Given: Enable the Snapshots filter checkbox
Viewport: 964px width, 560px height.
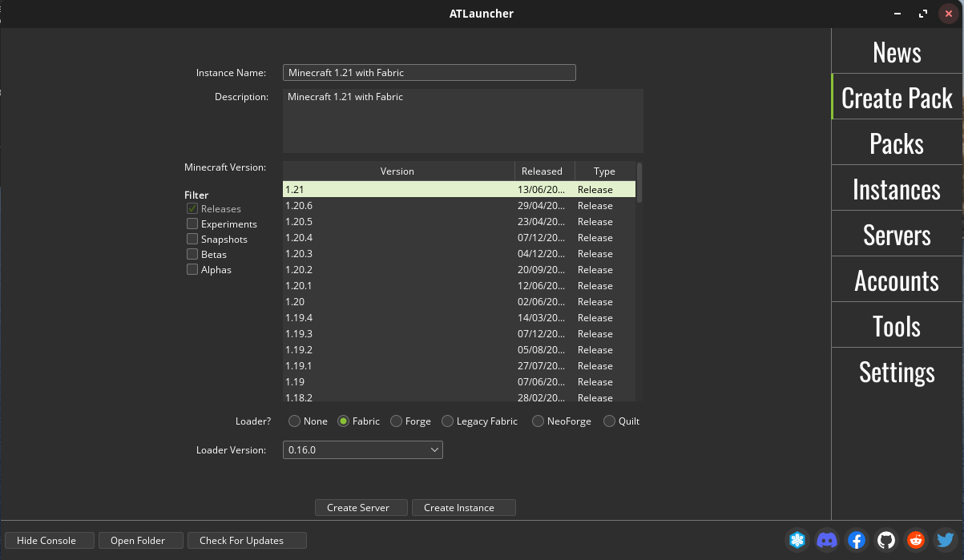Looking at the screenshot, I should click(192, 239).
